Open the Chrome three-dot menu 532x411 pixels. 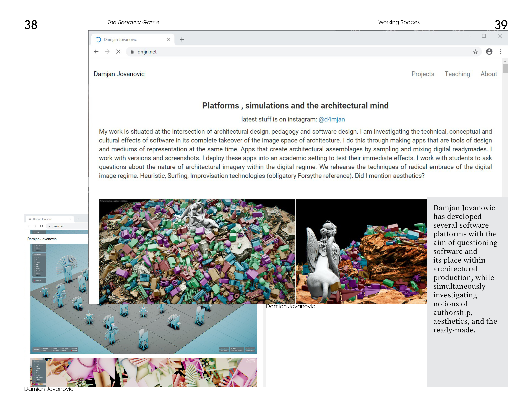(500, 52)
